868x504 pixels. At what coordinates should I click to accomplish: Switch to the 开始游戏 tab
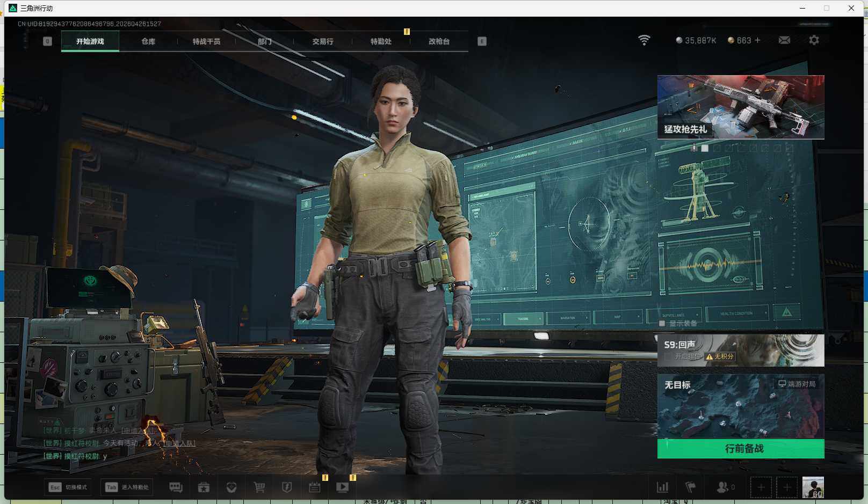90,41
